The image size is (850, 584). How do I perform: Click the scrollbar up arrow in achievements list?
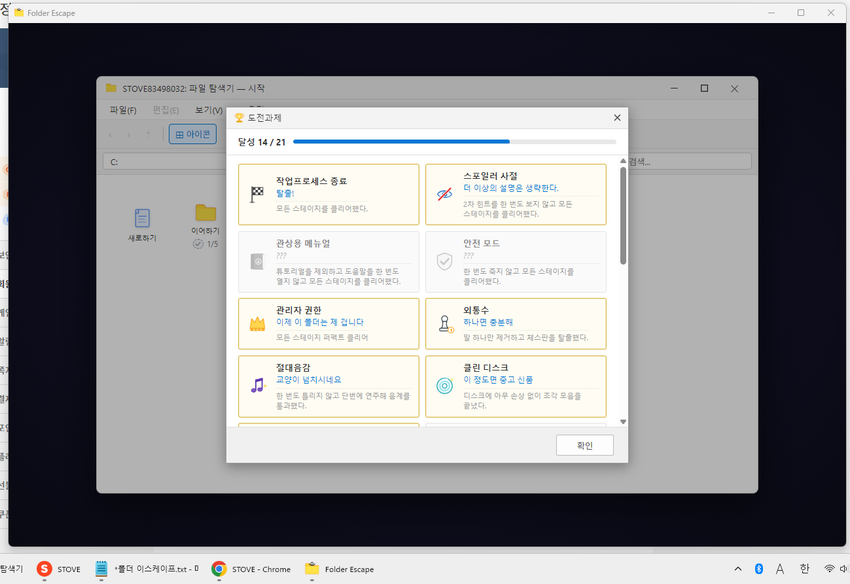623,161
